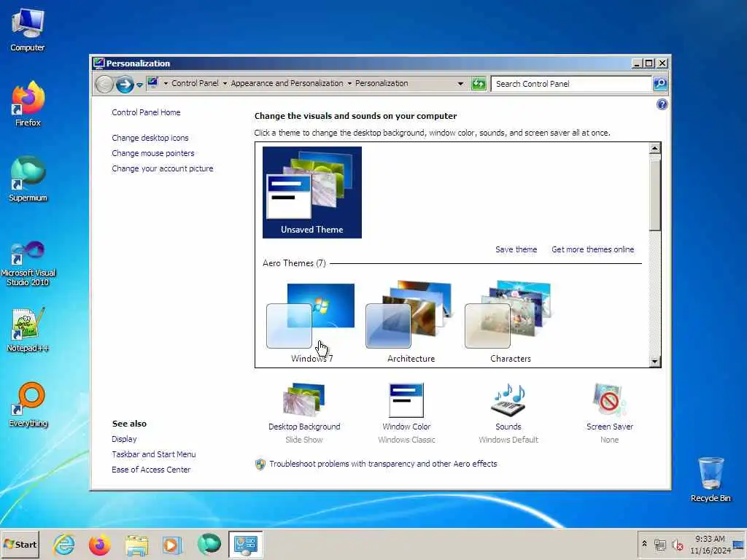Open the Screen Saver settings icon
This screenshot has height=560, width=747.
point(609,400)
